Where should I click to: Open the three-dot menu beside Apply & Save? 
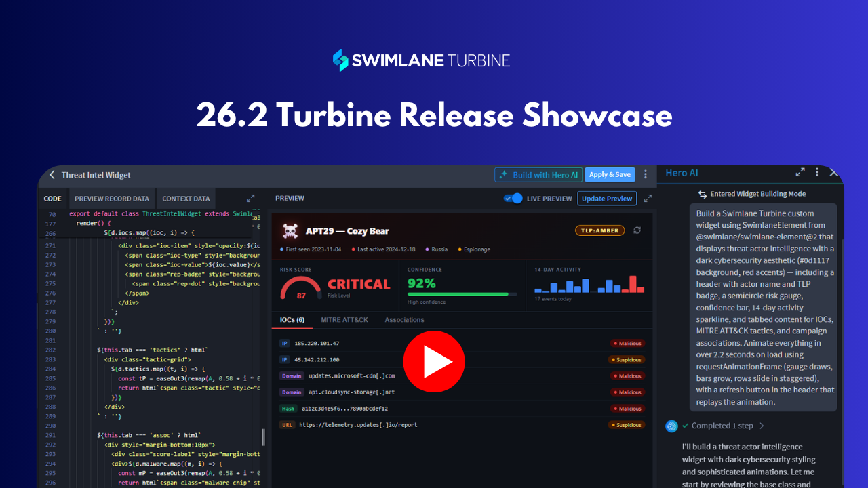(x=646, y=174)
